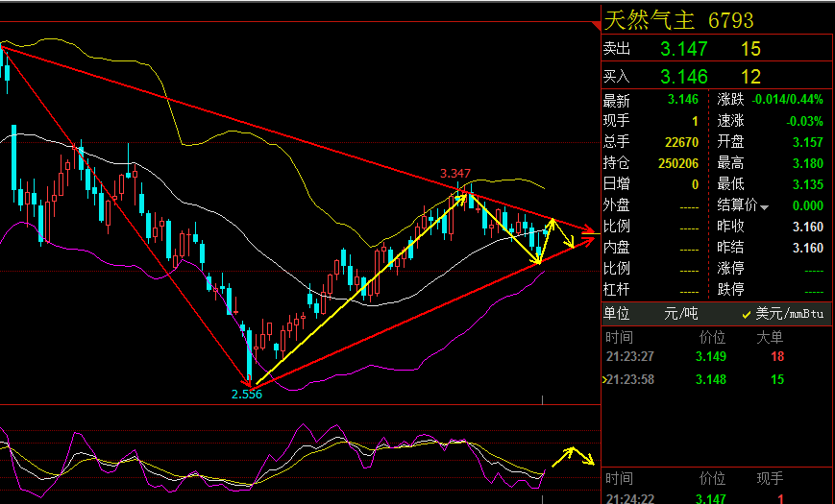The height and width of the screenshot is (504, 835).
Task: Click the 昨结 label
Action: (730, 248)
